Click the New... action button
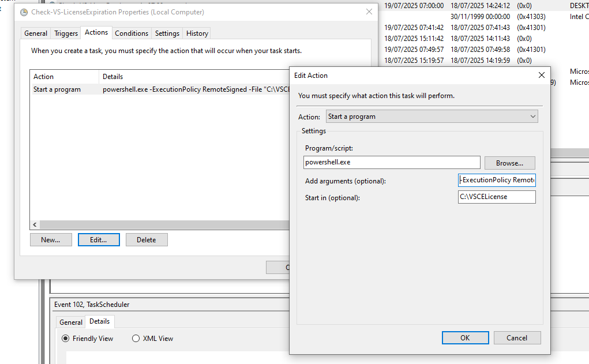Viewport: 589px width, 364px height. 51,240
